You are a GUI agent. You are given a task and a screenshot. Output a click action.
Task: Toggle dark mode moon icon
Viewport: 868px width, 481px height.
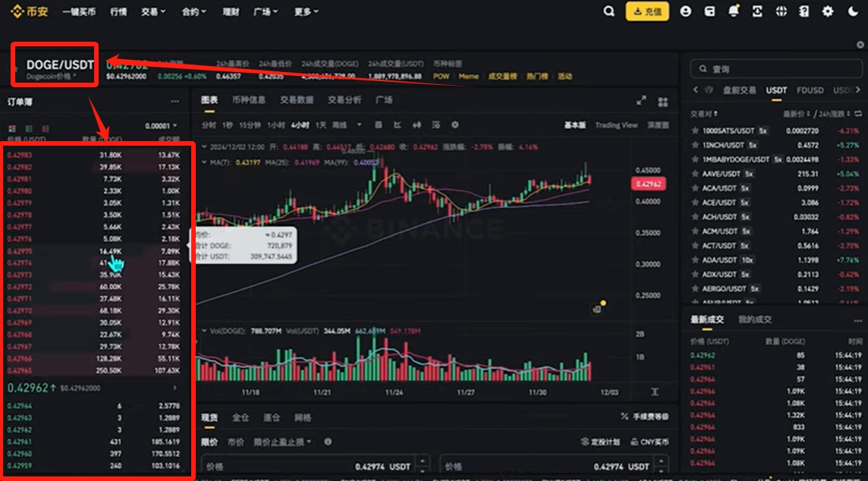pyautogui.click(x=853, y=11)
